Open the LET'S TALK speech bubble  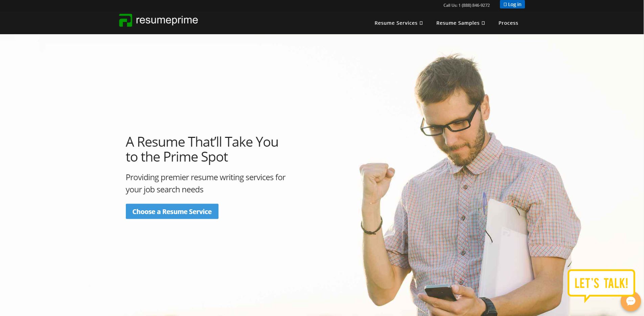tap(601, 284)
